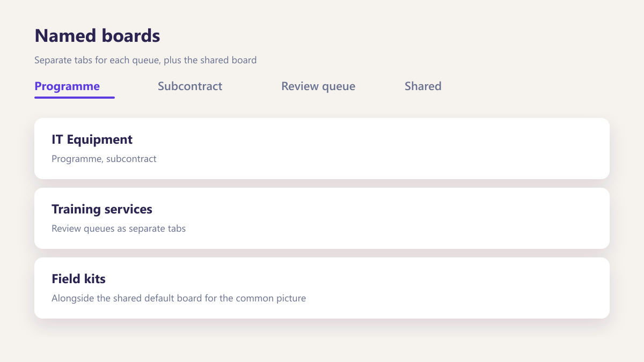Click the Training services title text

tap(102, 209)
